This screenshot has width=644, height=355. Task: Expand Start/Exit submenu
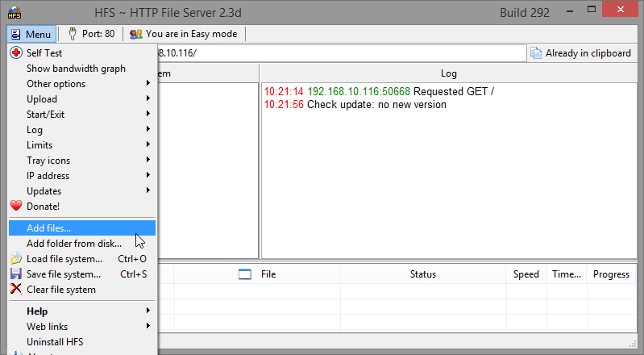82,115
